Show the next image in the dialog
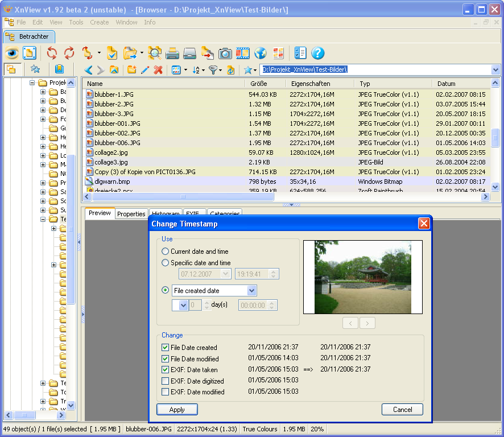Image resolution: width=504 pixels, height=437 pixels. [x=367, y=323]
